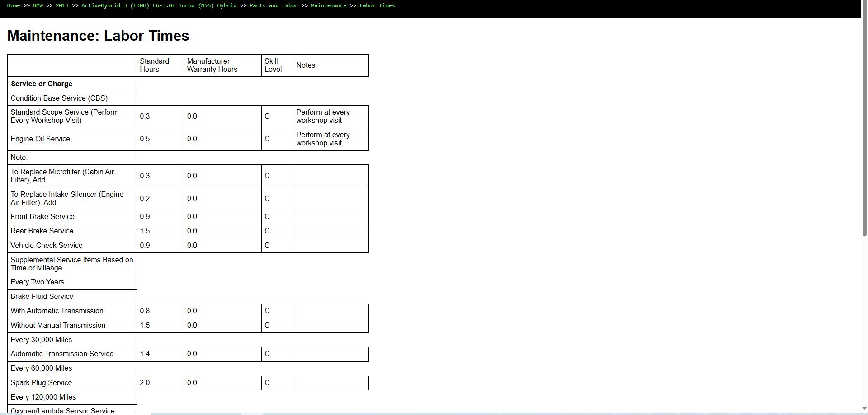This screenshot has height=415, width=868.
Task: Click Spark Plug Service row label
Action: coord(72,383)
